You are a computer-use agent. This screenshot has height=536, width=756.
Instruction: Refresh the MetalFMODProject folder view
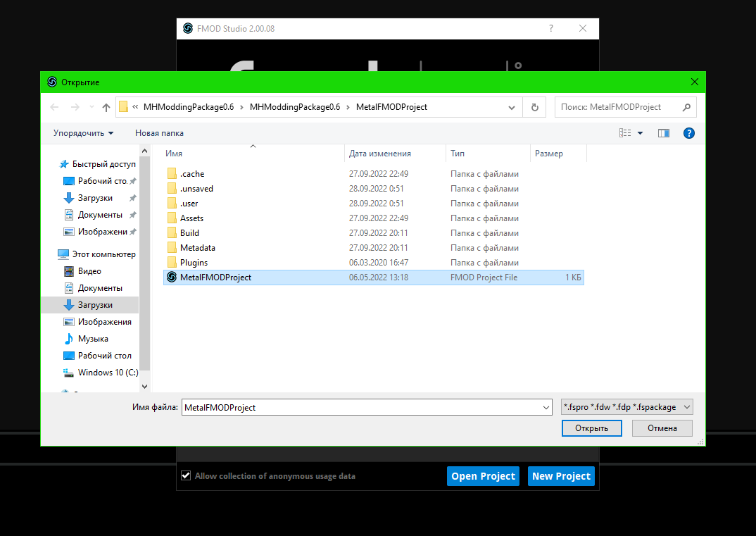[x=535, y=107]
